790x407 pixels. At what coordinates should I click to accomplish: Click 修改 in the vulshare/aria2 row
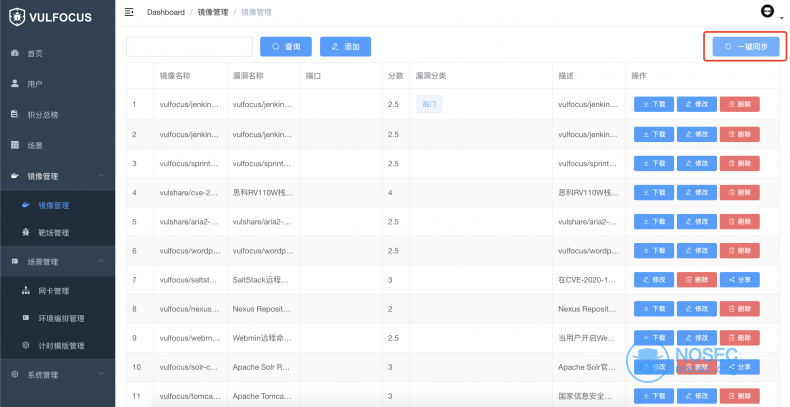pos(697,222)
